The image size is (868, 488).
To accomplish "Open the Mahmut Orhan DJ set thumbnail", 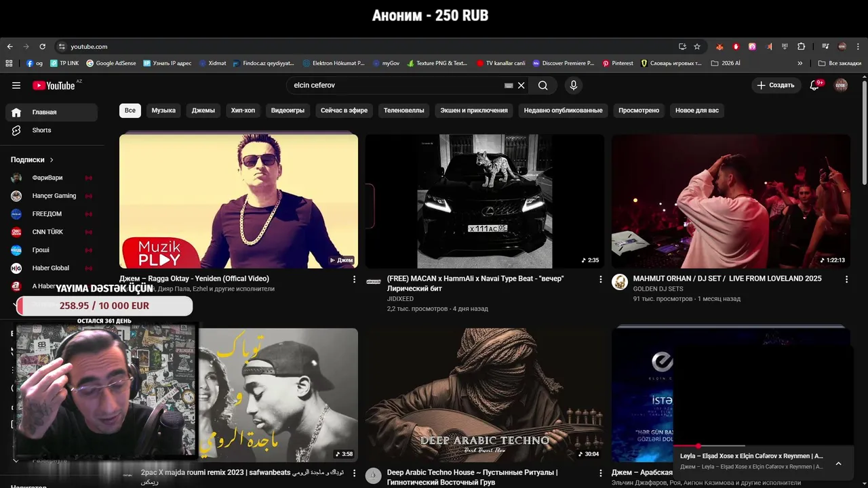I will (x=730, y=201).
